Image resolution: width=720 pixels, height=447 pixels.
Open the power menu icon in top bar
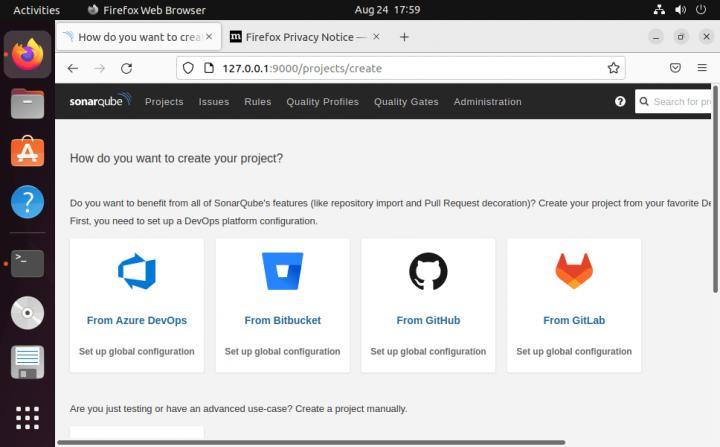click(x=701, y=10)
